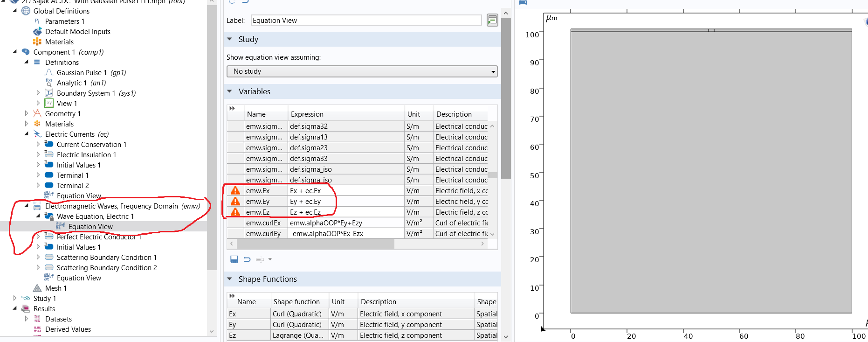
Task: Open the 'No study' equation view dropdown
Action: (362, 71)
